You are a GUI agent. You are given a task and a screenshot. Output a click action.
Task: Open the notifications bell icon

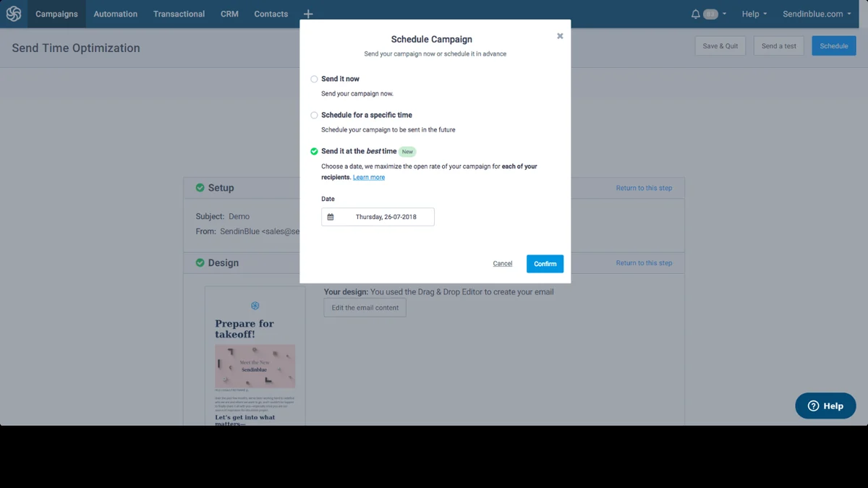[694, 13]
